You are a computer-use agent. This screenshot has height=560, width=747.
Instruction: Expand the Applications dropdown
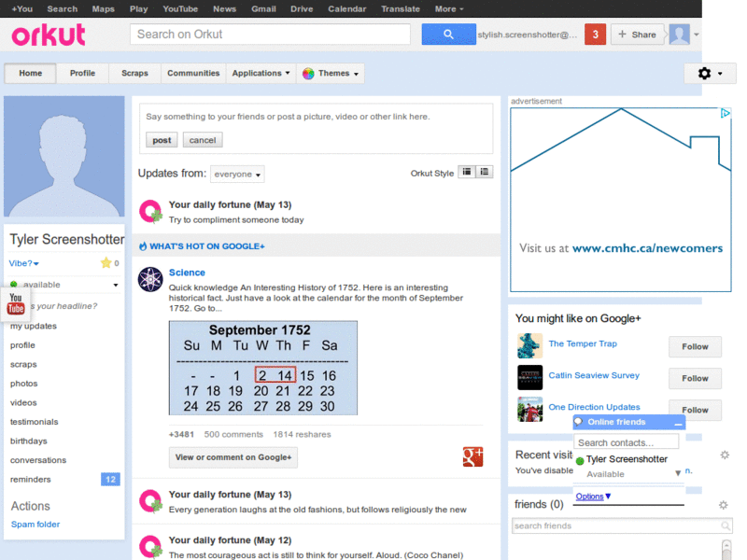pyautogui.click(x=261, y=74)
